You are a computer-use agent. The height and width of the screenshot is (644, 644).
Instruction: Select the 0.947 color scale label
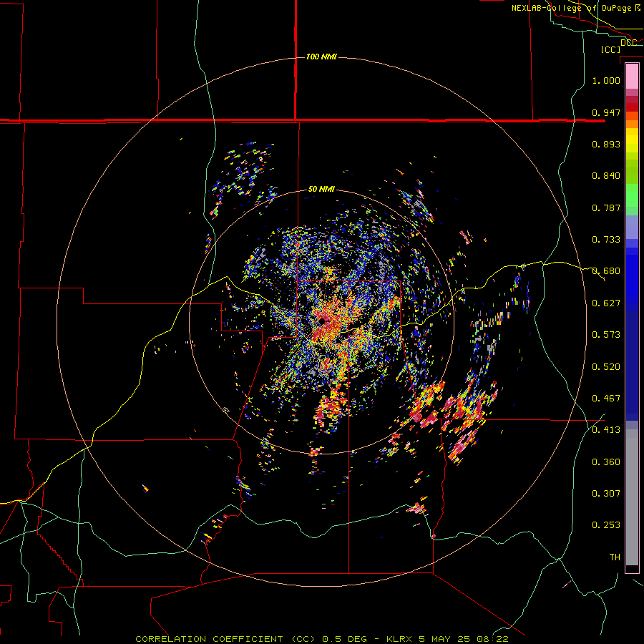[606, 112]
